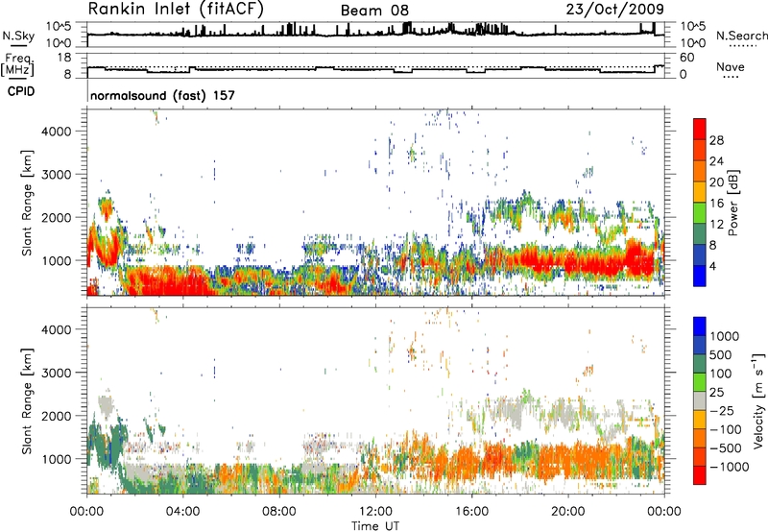The height and width of the screenshot is (532, 768).
Task: Click 'Slant Range [km]' label of power panel
Action: pos(27,203)
